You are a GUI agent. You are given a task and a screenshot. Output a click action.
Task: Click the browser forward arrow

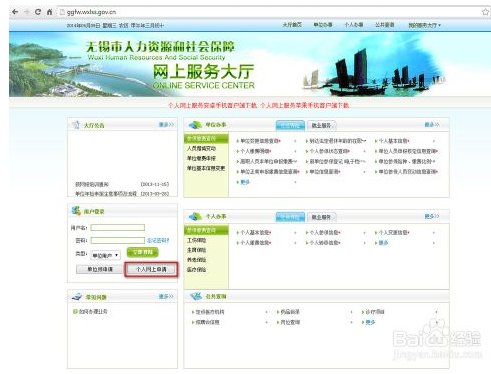(26, 12)
